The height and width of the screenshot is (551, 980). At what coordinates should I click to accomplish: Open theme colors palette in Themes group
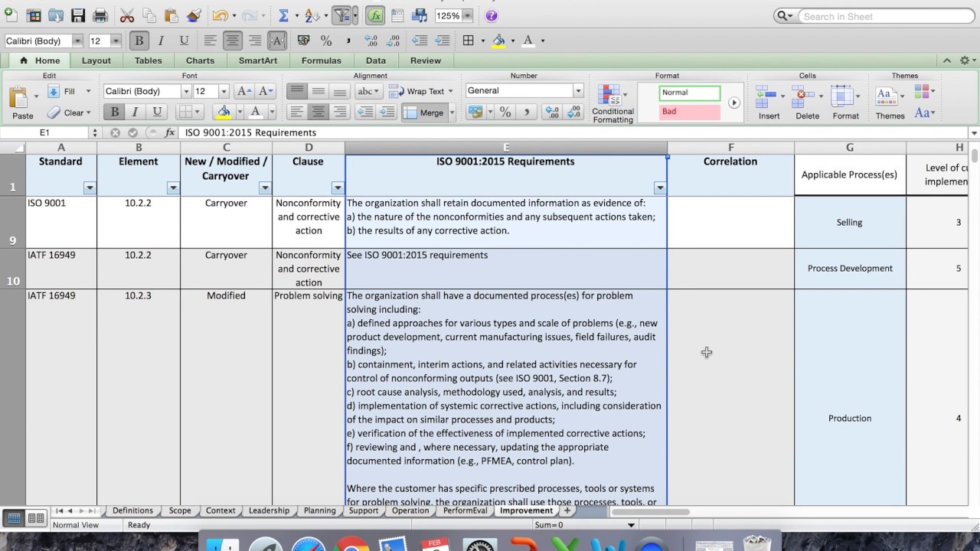(921, 92)
